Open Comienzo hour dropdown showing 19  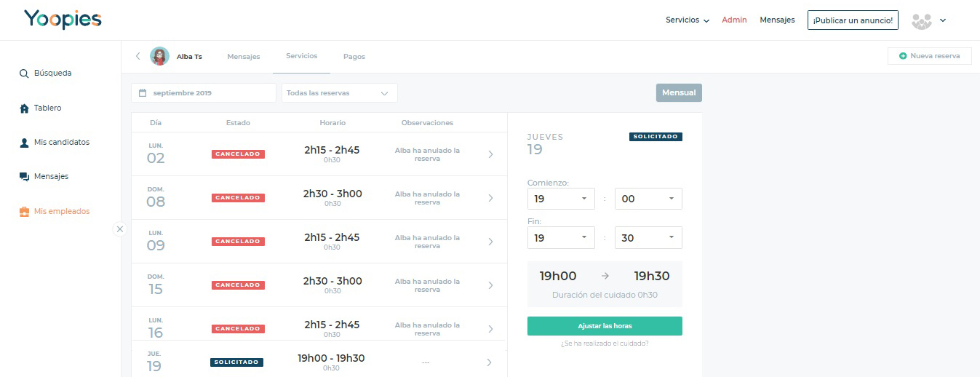[x=561, y=199]
